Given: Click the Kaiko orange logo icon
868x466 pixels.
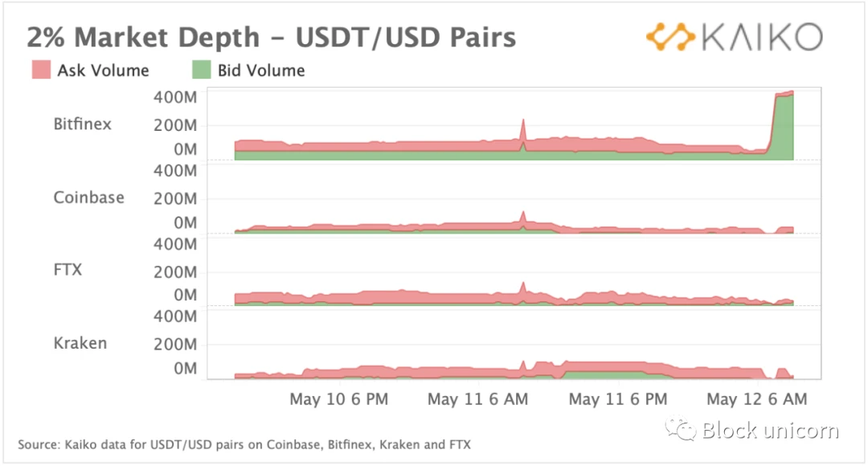Looking at the screenshot, I should click(x=670, y=37).
